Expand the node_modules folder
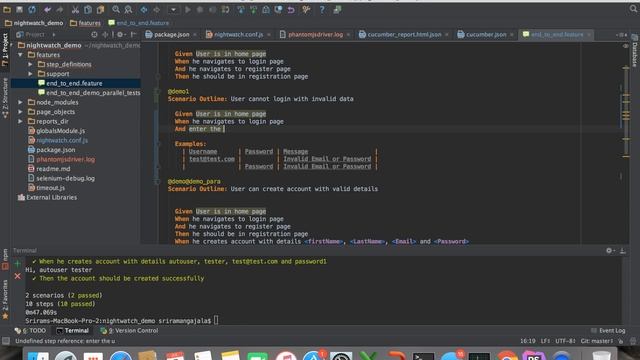The width and height of the screenshot is (640, 360). pyautogui.click(x=20, y=102)
